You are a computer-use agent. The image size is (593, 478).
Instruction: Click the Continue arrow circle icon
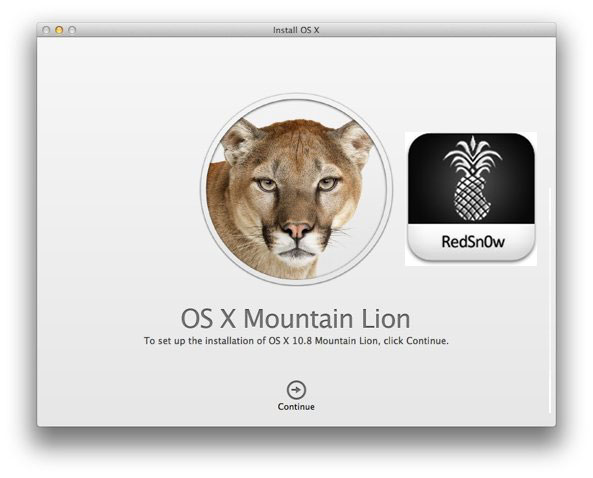(x=296, y=390)
